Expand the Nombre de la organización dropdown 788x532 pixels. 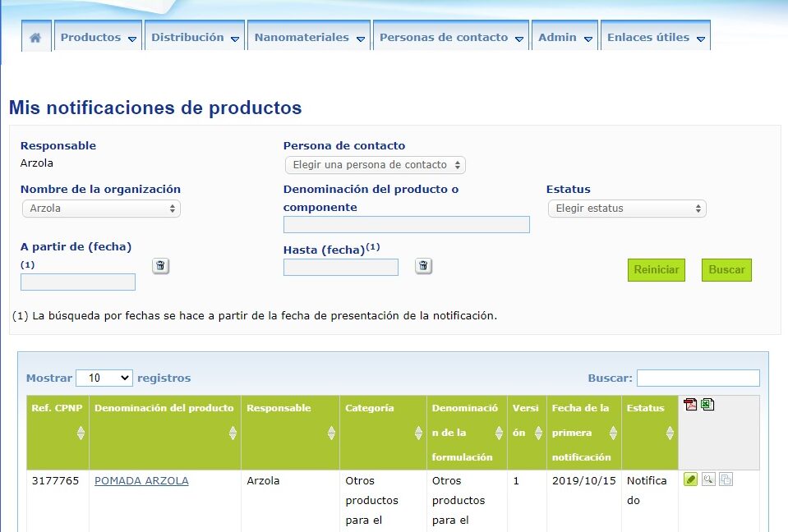(101, 209)
